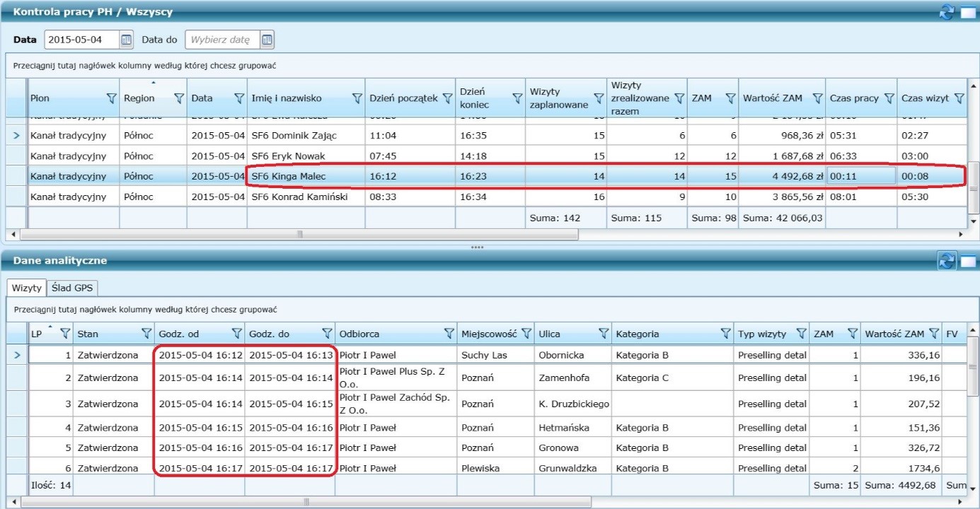Maximize the Dane analityczne panel
Image resolution: width=980 pixels, height=509 pixels.
(967, 261)
